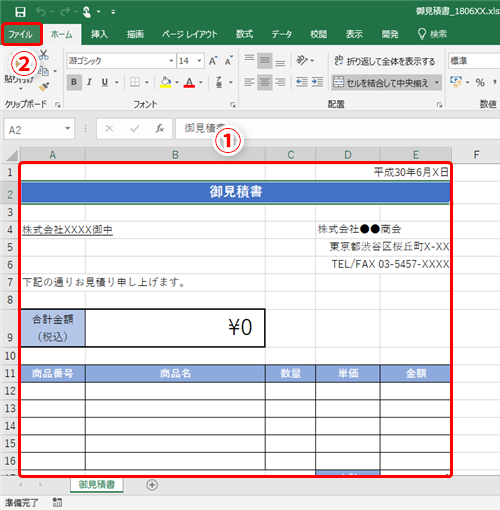
Task: Click the formula bar input field
Action: pos(337,128)
